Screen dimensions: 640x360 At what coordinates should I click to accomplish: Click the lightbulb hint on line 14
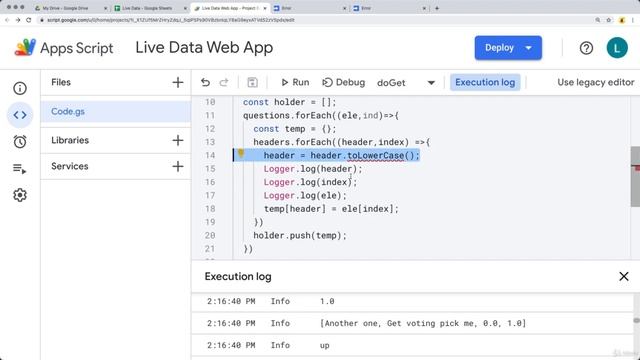pyautogui.click(x=241, y=153)
